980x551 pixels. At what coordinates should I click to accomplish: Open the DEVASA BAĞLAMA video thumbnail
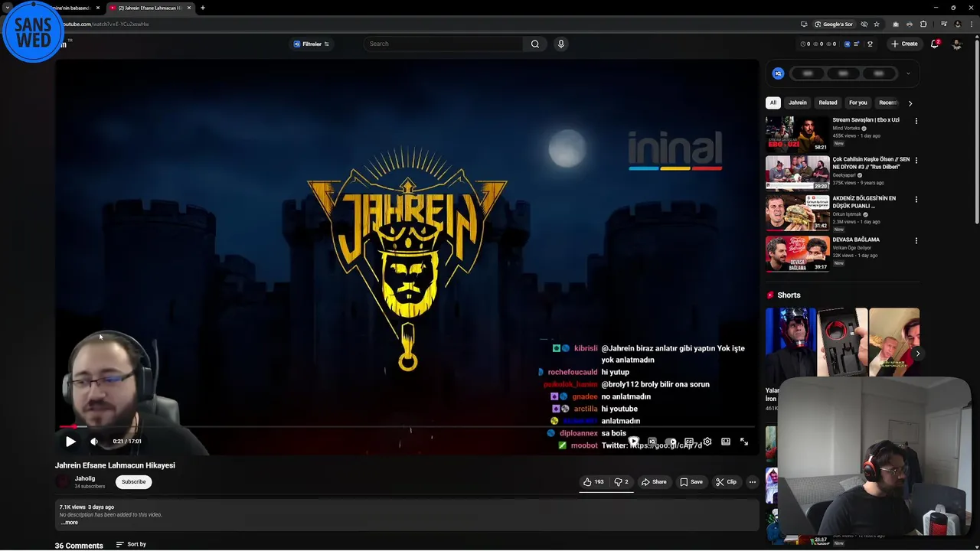[797, 254]
